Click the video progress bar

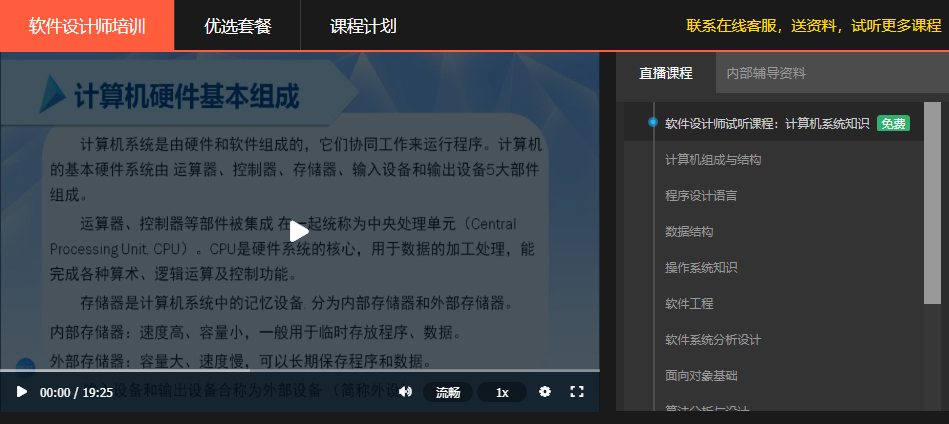[x=300, y=371]
